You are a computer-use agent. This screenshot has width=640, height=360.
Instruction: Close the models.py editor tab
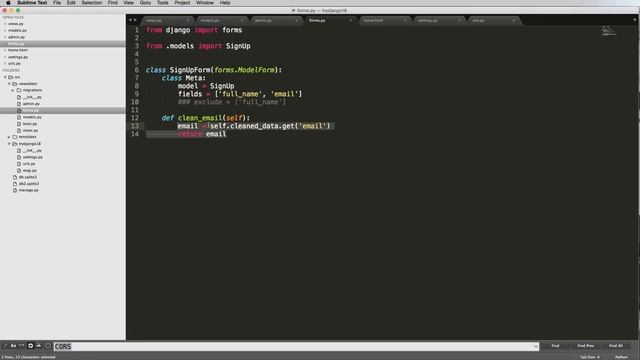click(x=242, y=20)
